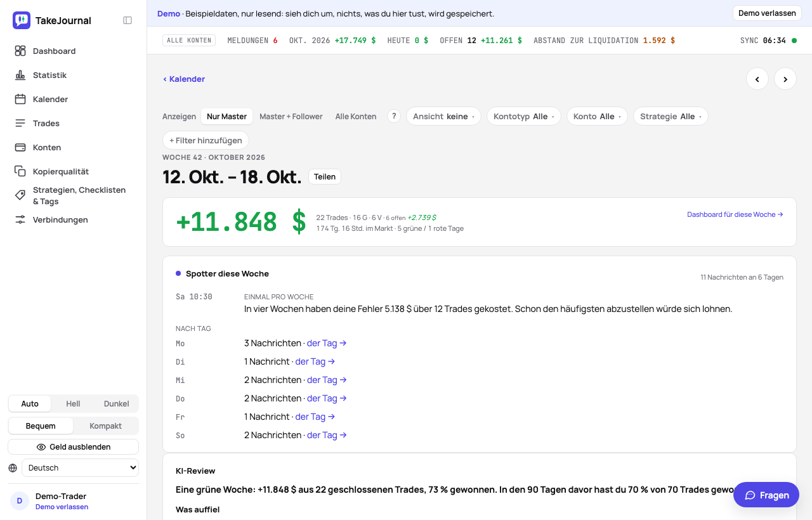This screenshot has height=520, width=812.
Task: Select the Nur Master tab
Action: tap(226, 116)
